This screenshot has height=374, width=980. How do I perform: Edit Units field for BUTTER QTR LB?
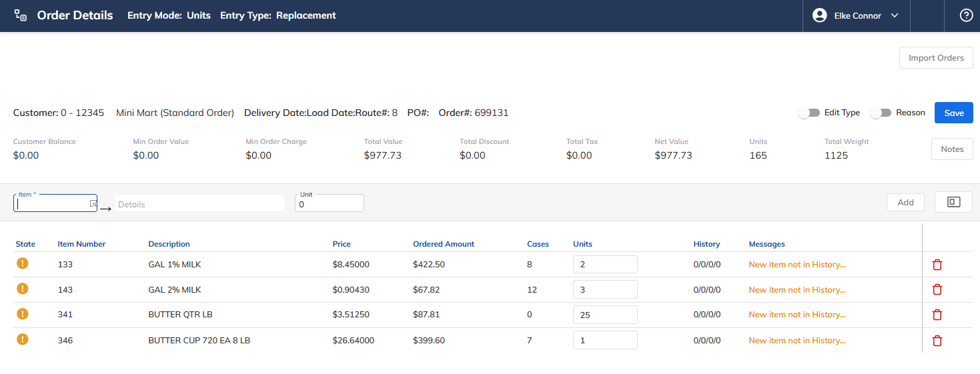pyautogui.click(x=605, y=315)
